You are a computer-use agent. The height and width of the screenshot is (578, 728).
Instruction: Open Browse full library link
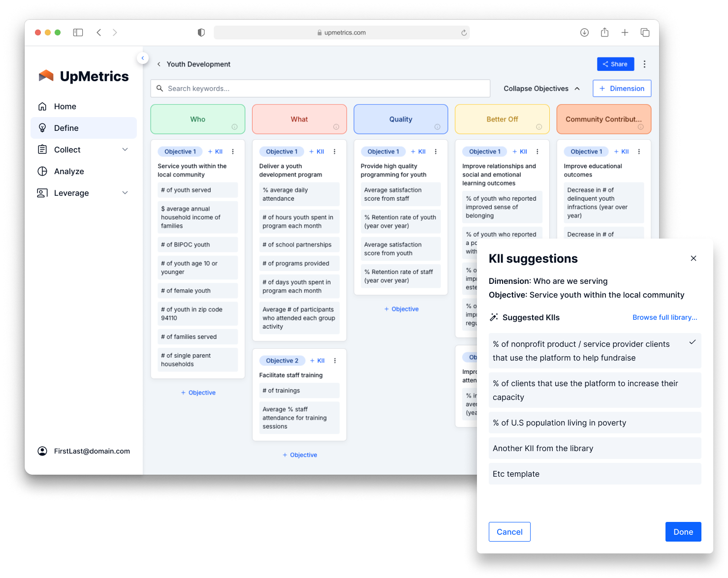pyautogui.click(x=665, y=317)
